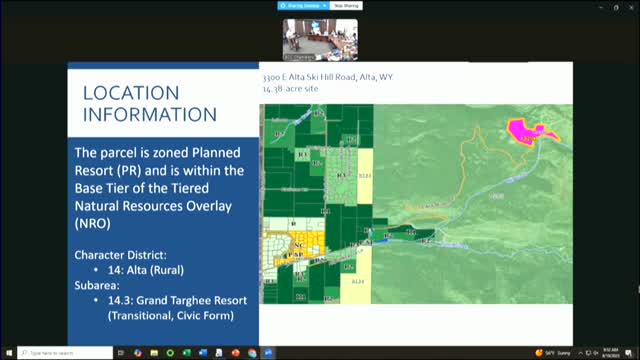Screen dimensions: 640x360
Task: Open the white document app on taskbar
Action: tap(219, 353)
